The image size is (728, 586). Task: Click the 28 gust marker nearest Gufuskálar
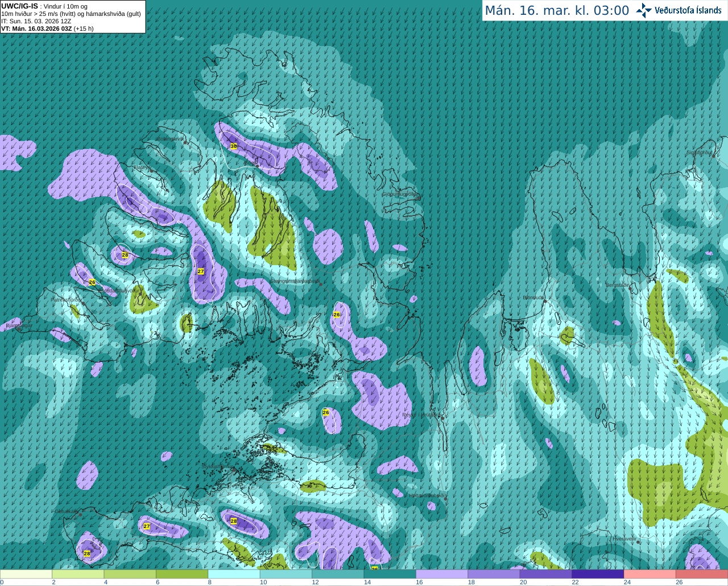tap(87, 553)
